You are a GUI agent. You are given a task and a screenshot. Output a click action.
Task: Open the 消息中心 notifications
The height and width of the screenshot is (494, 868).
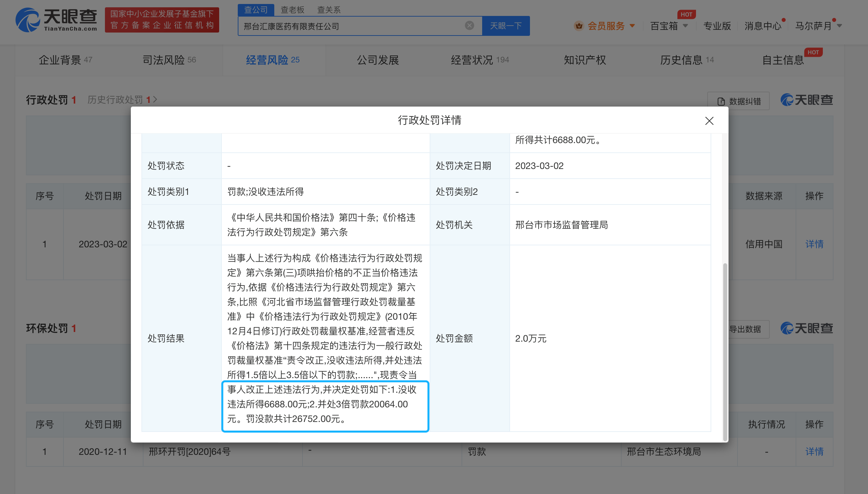(x=762, y=26)
